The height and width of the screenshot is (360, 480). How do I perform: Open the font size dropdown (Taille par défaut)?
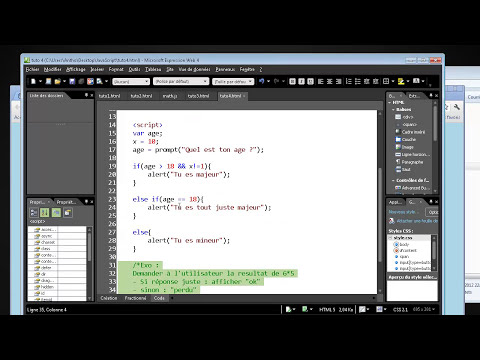coord(233,81)
